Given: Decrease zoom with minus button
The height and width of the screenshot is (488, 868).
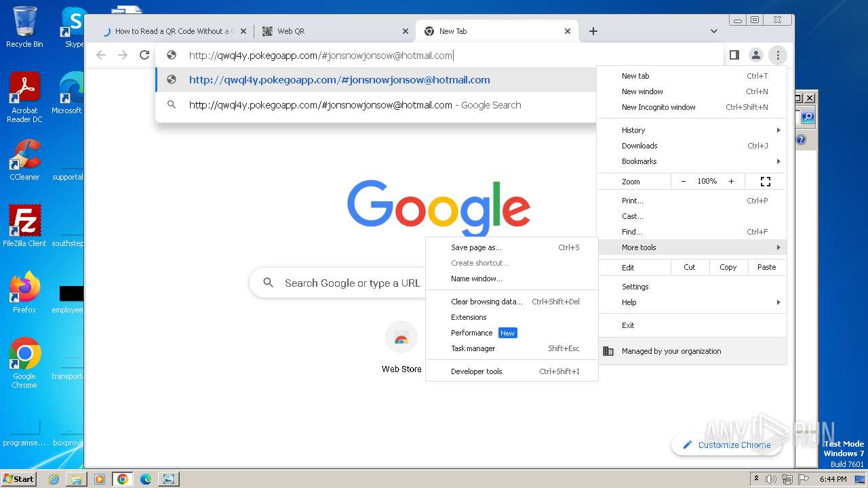Looking at the screenshot, I should 683,182.
